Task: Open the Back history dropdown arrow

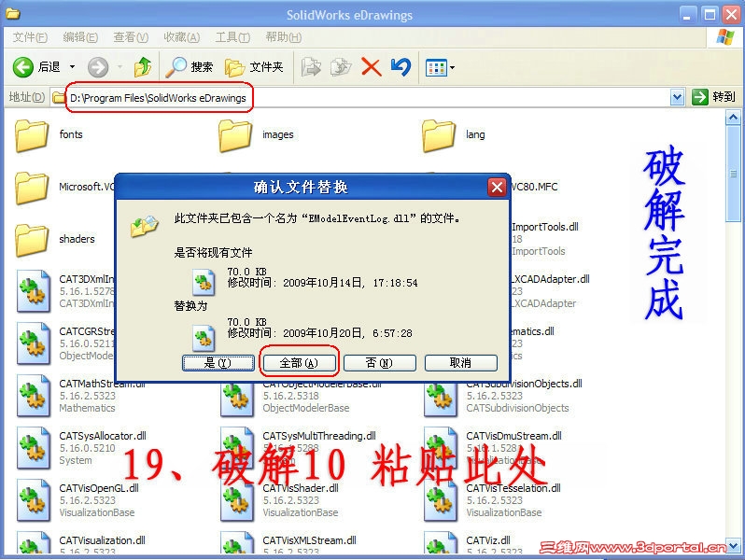Action: (72, 67)
